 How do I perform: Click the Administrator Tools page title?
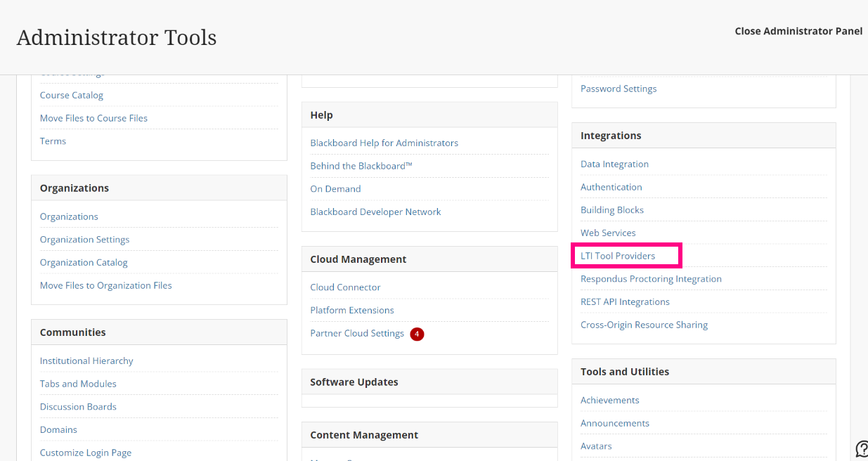click(x=117, y=37)
